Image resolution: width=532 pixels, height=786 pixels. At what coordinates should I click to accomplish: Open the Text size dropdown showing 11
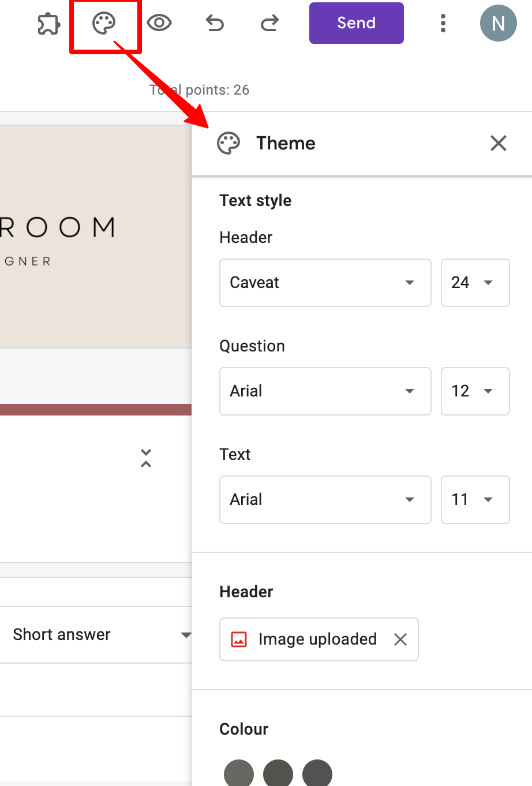475,500
